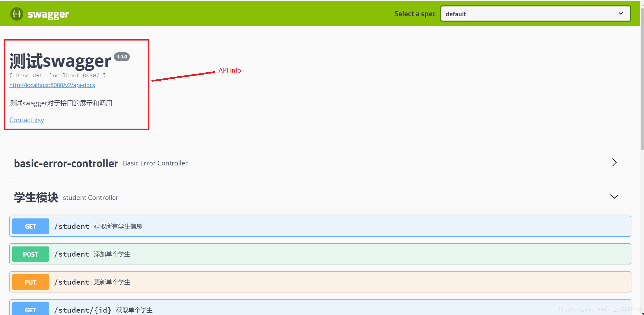Image resolution: width=644 pixels, height=315 pixels.
Task: Click the PUT badge for 更新单个学生
Action: pyautogui.click(x=31, y=282)
